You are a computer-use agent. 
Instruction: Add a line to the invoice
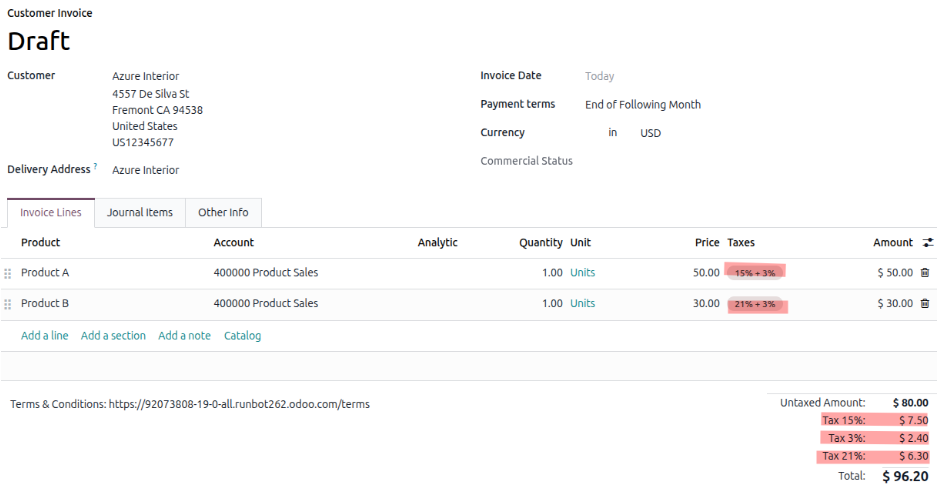tap(45, 336)
